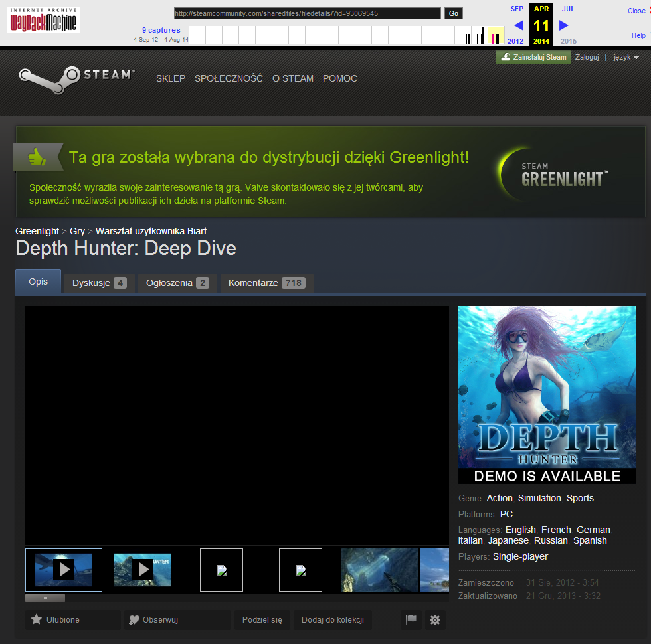651x644 pixels.
Task: Open the SKLEP menu
Action: (171, 78)
